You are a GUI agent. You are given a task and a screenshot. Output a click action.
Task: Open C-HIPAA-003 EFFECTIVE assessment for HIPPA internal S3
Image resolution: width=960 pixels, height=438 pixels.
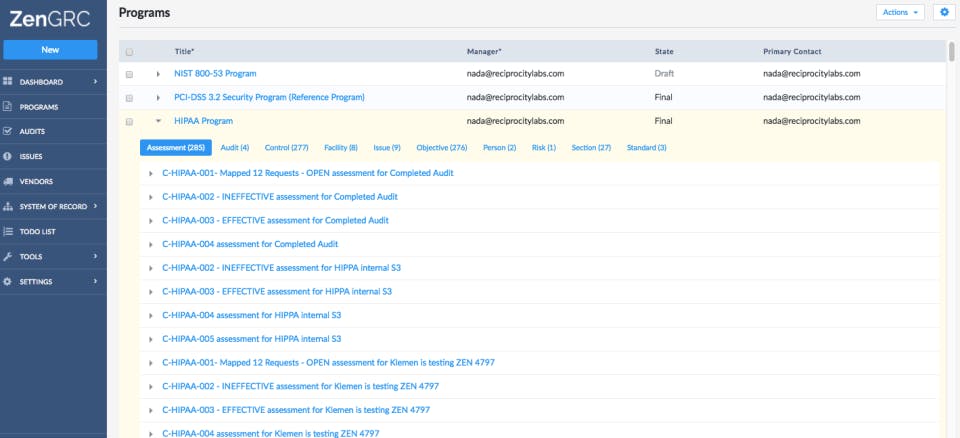pyautogui.click(x=277, y=292)
